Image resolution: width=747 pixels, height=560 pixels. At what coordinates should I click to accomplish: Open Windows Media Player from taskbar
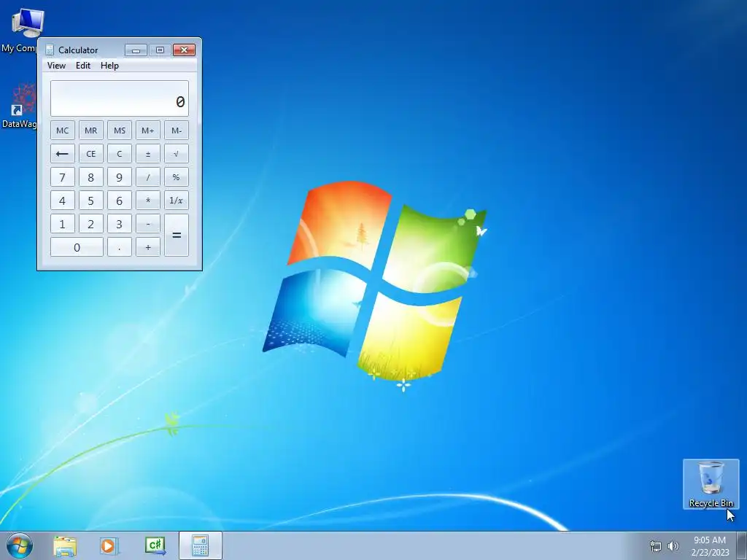tap(109, 546)
